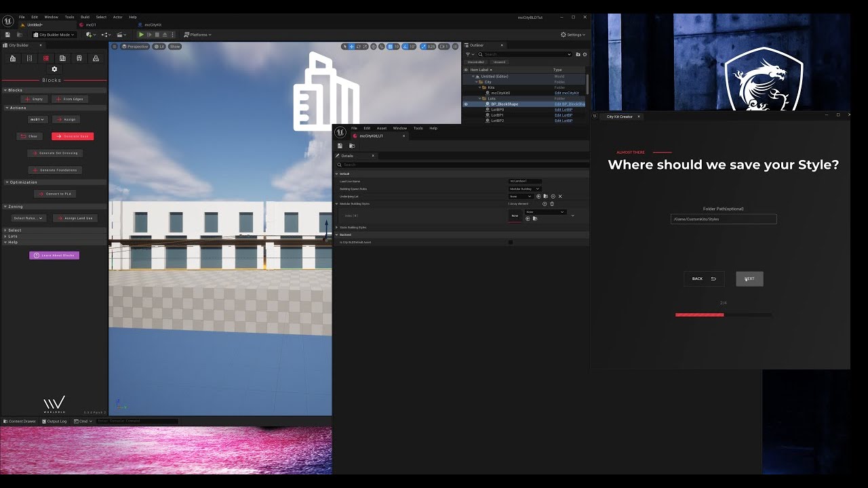This screenshot has height=488, width=868.
Task: Open the add content (plus cube) toolbar icon
Action: point(90,35)
